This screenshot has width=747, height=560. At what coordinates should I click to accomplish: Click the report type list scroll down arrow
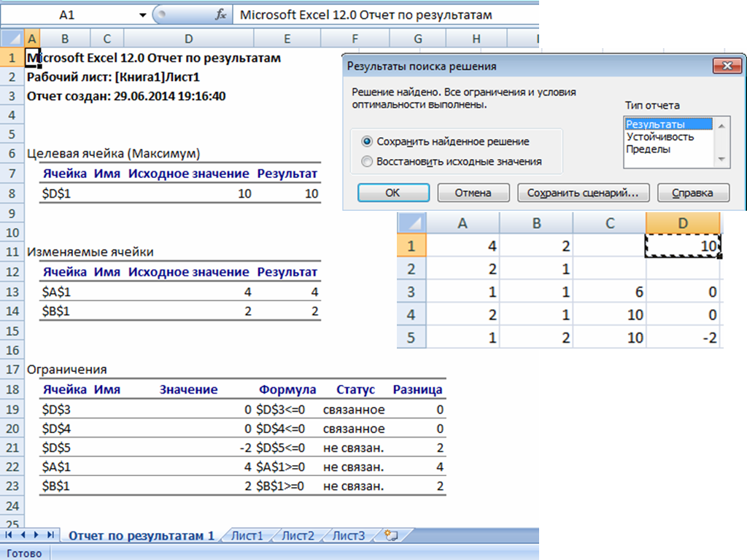[721, 159]
